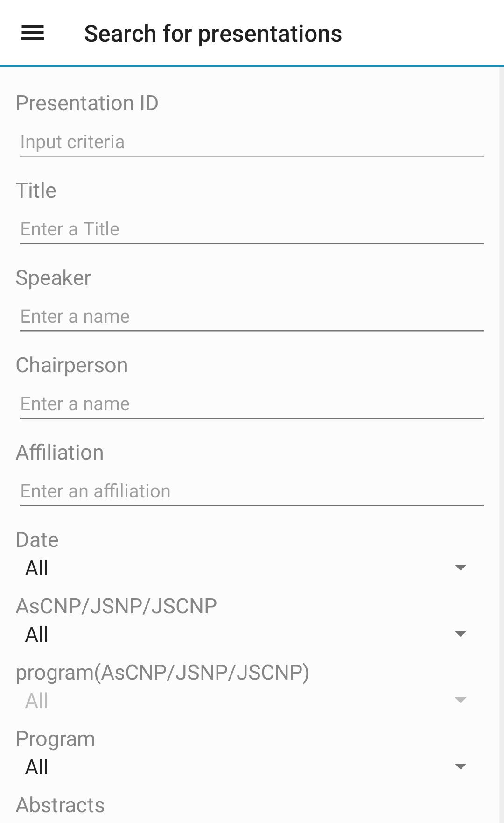The height and width of the screenshot is (823, 504).
Task: Click the Affiliation field label
Action: tap(60, 453)
